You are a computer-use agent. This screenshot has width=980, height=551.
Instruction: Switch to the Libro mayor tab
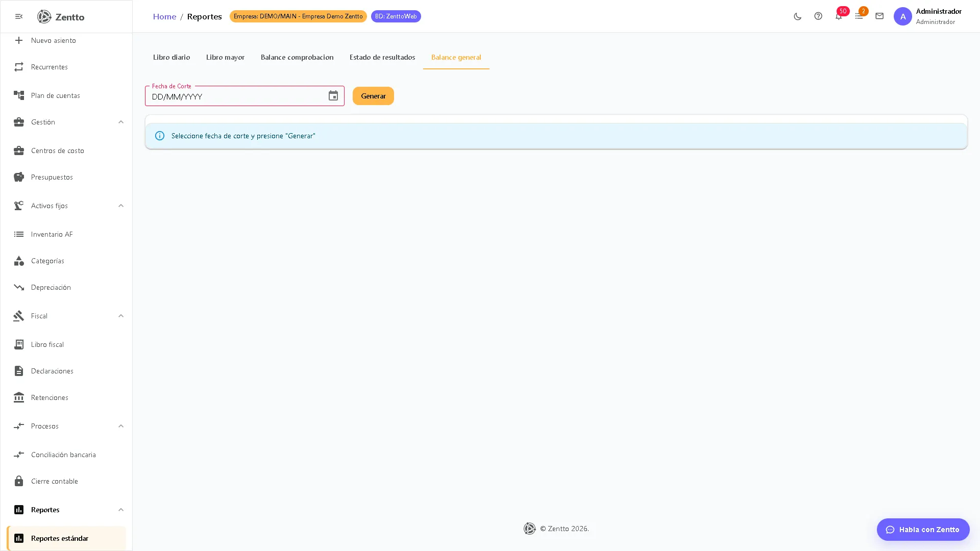(225, 57)
